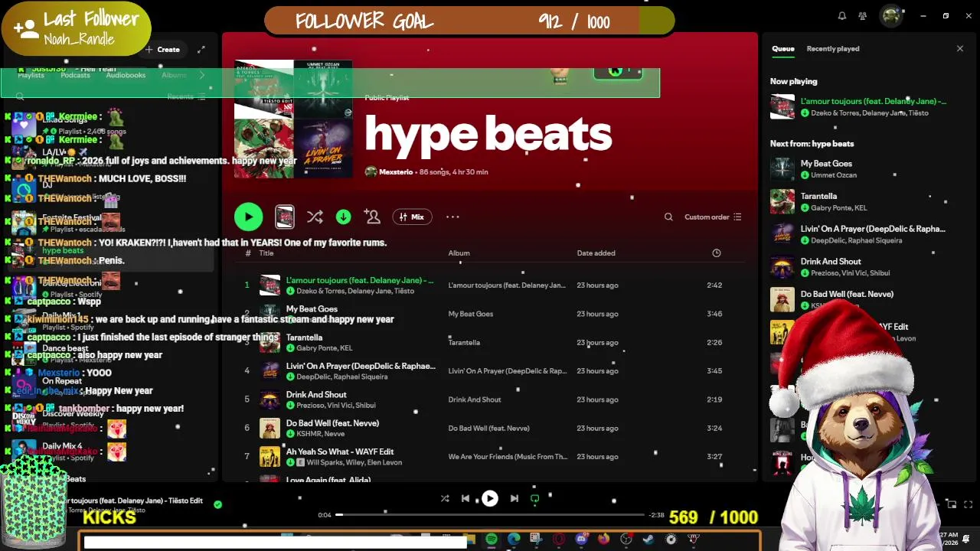This screenshot has height=551, width=980.
Task: Click the white play/pause button in player bar
Action: [x=490, y=499]
